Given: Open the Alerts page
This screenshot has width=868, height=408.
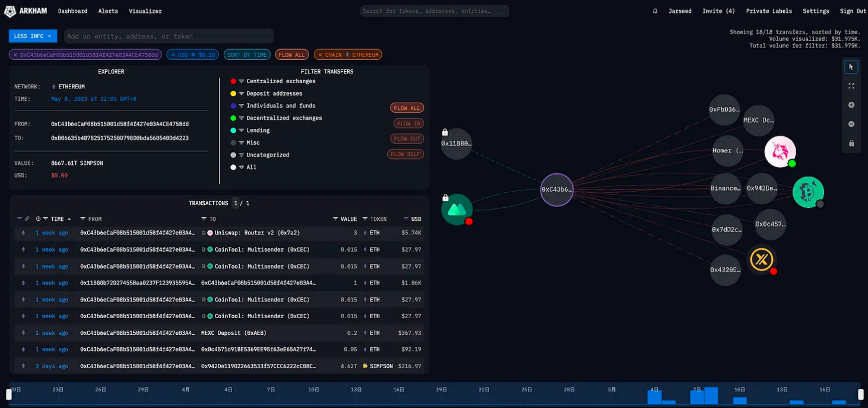Looking at the screenshot, I should click(x=108, y=11).
